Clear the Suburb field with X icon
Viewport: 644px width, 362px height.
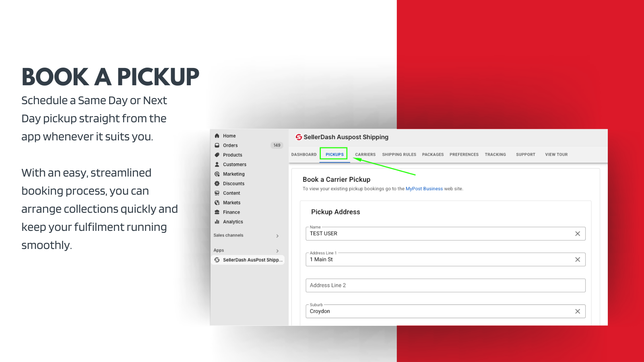(x=578, y=311)
